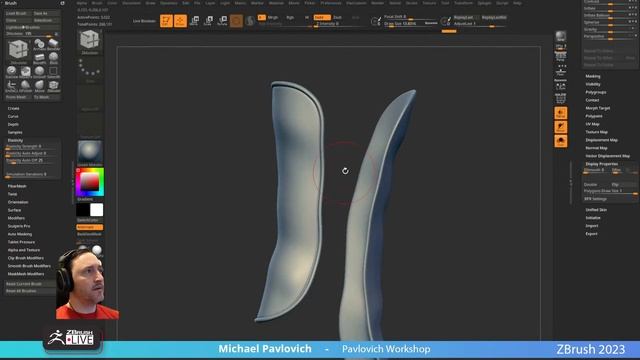Click the Save As brush button
The height and width of the screenshot is (360, 640).
point(46,13)
